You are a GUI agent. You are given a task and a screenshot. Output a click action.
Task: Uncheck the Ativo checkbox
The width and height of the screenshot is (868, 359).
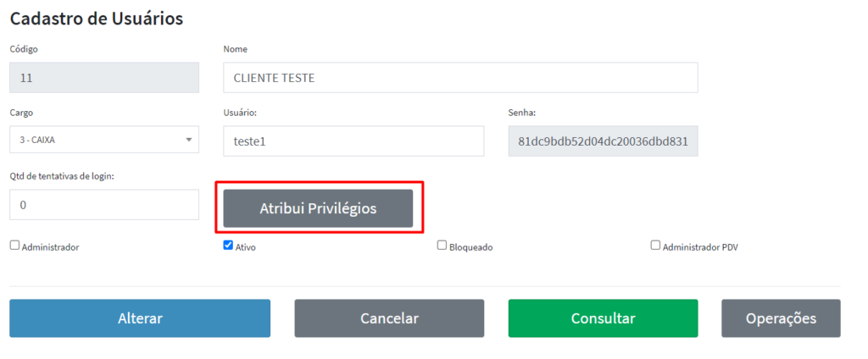[x=228, y=246]
